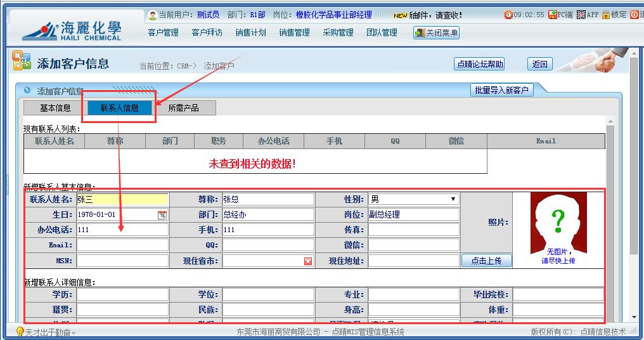Screen dimensions: 644x340
Task: Open the birthday calendar picker icon
Action: click(162, 215)
